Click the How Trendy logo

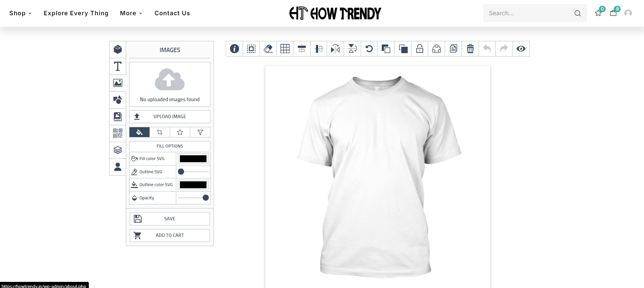tap(335, 14)
